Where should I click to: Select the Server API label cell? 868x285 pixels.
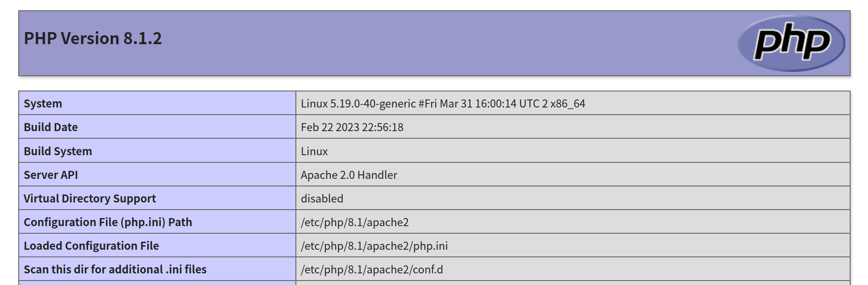51,175
